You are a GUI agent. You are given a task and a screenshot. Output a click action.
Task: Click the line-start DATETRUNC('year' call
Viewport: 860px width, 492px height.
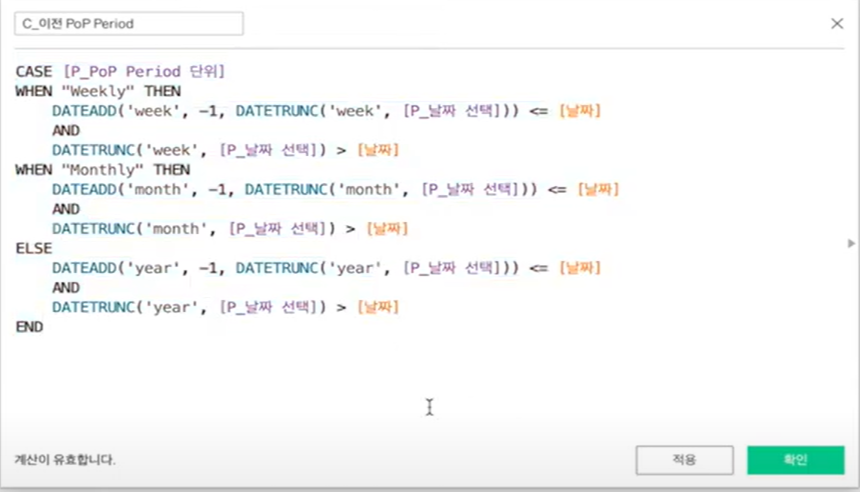tap(125, 307)
